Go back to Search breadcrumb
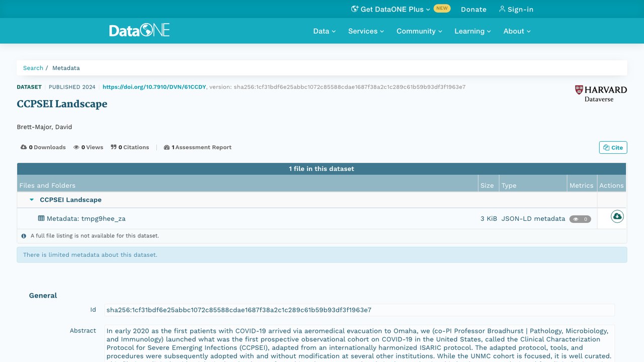Image resolution: width=644 pixels, height=362 pixels. (x=33, y=68)
